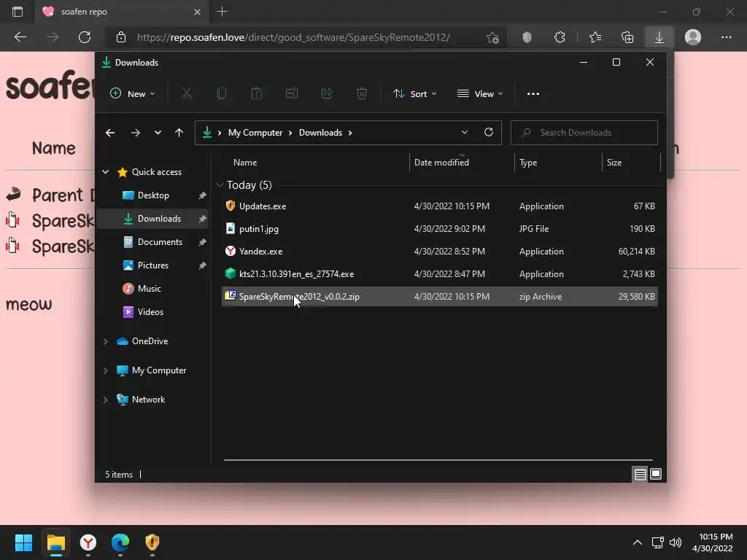The image size is (747, 560).
Task: Sort by Date modified column header
Action: [462, 163]
